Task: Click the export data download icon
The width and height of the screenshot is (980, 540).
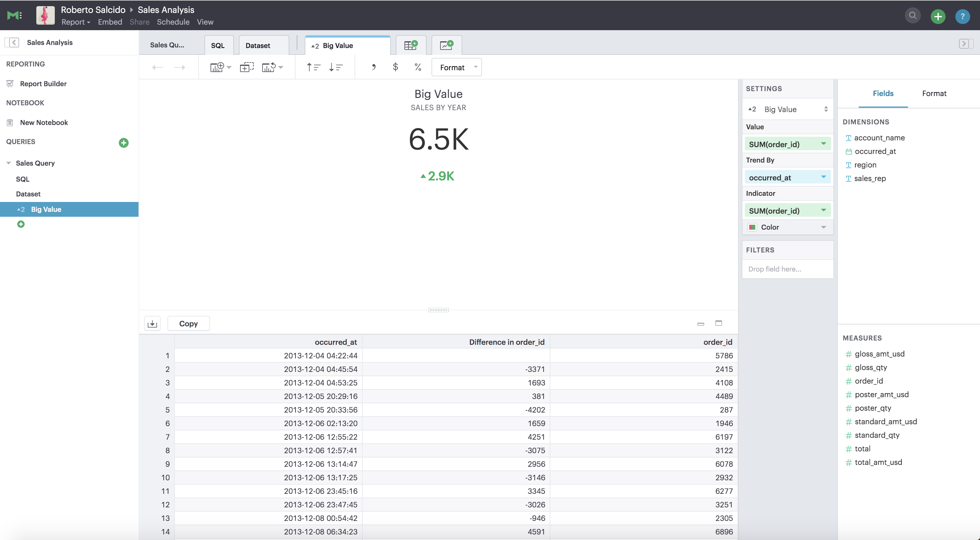Action: coord(152,324)
